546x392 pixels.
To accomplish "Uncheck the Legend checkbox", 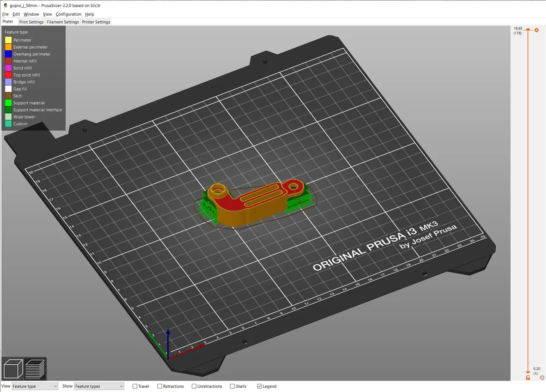I will (259, 386).
